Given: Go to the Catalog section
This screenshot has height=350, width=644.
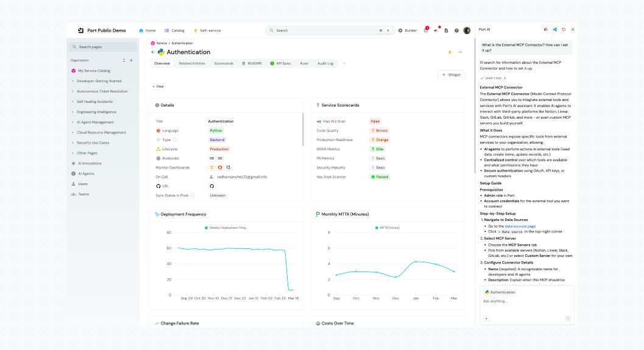Looking at the screenshot, I should [x=174, y=30].
